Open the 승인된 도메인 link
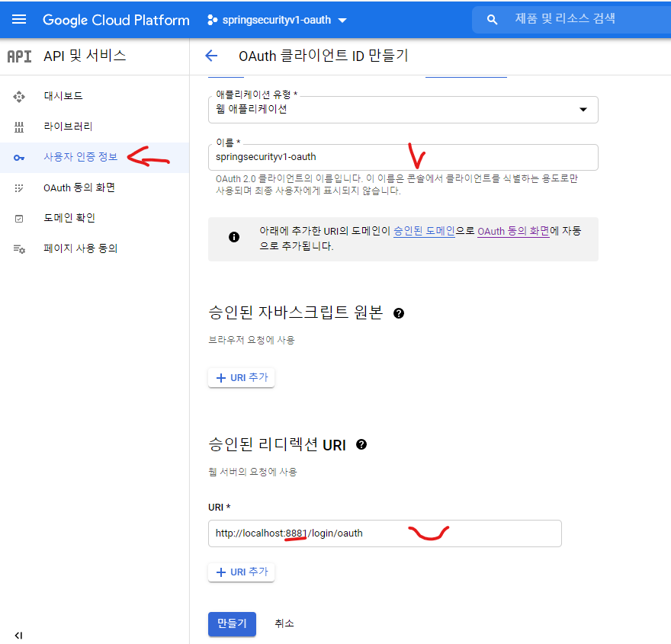The image size is (671, 644). (424, 231)
